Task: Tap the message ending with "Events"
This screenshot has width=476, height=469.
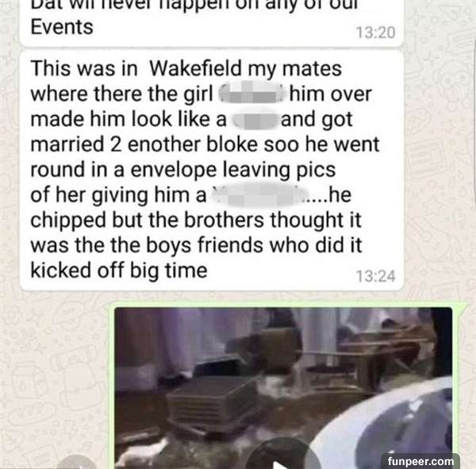Action: (212, 23)
